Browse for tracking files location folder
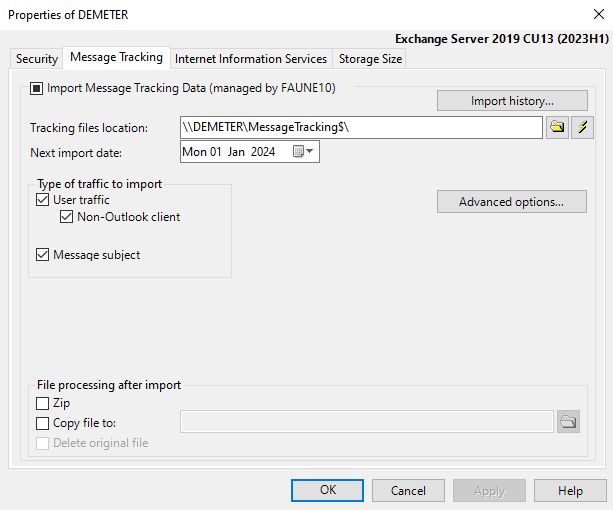613x510 pixels. [x=557, y=127]
